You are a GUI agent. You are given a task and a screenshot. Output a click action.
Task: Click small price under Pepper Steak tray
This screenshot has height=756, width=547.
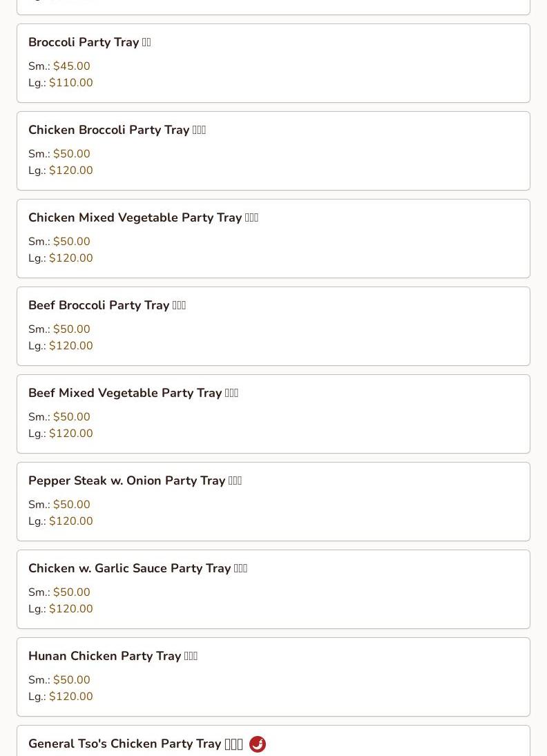[x=71, y=505]
